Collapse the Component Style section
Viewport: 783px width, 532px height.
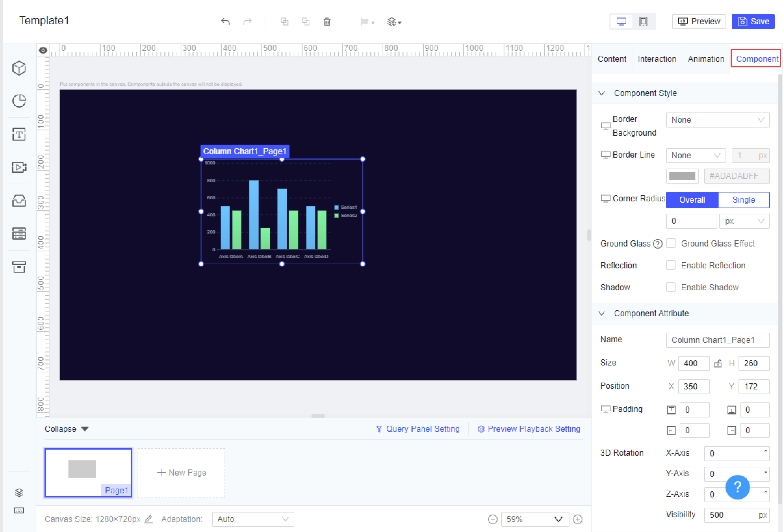(602, 93)
